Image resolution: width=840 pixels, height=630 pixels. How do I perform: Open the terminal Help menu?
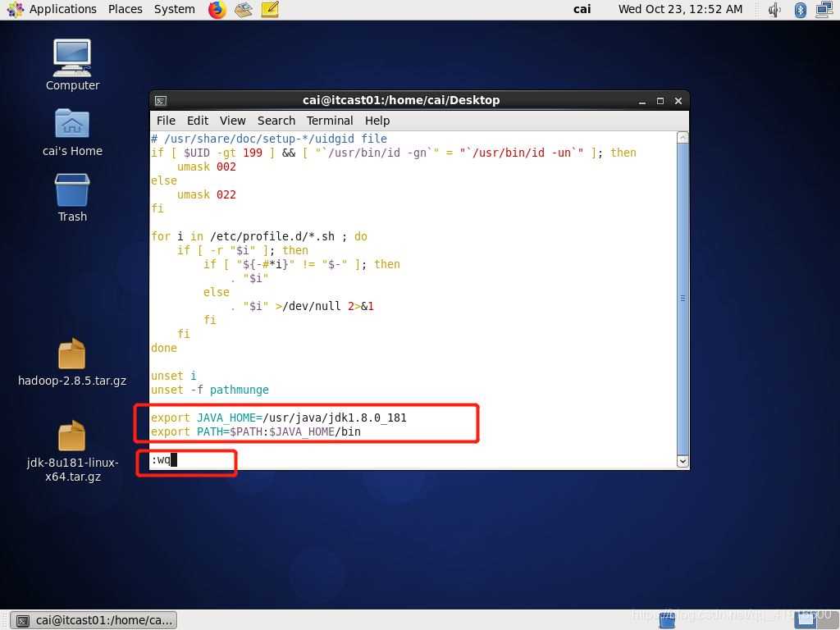pos(377,121)
